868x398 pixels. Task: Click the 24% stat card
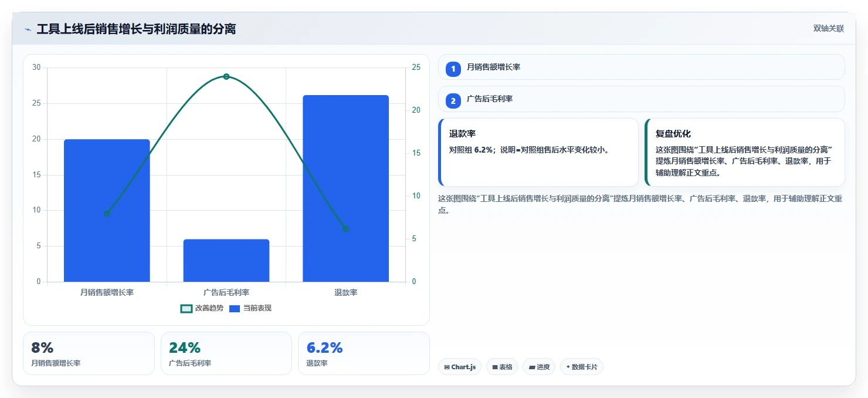coord(226,353)
